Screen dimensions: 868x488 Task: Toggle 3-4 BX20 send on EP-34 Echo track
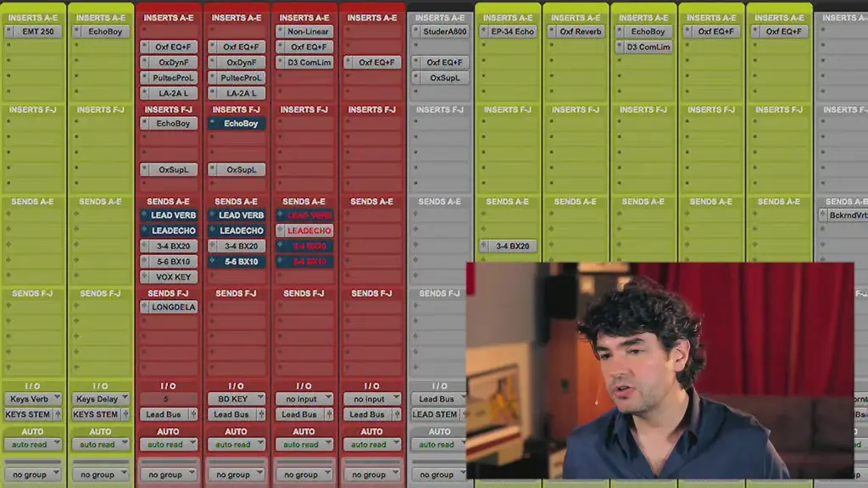513,246
